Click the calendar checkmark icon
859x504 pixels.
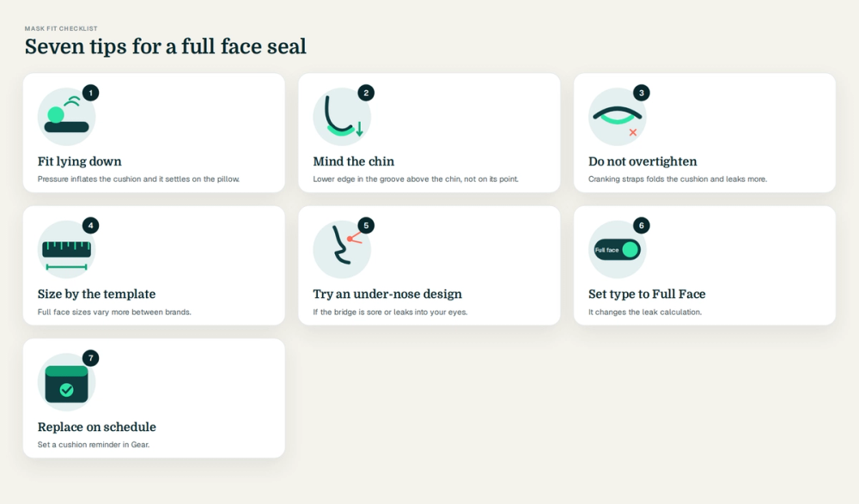click(66, 382)
